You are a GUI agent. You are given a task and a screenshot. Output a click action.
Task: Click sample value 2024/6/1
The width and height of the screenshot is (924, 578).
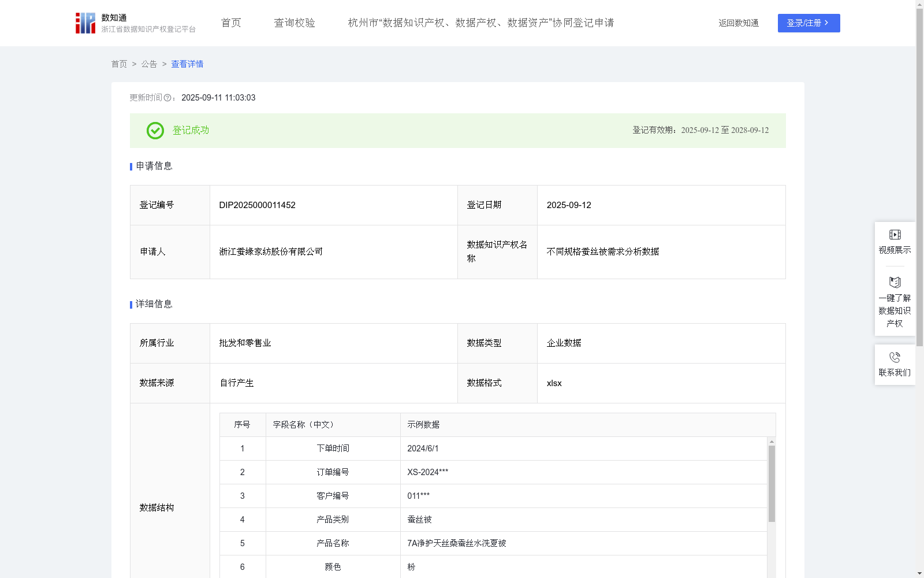[x=423, y=449]
